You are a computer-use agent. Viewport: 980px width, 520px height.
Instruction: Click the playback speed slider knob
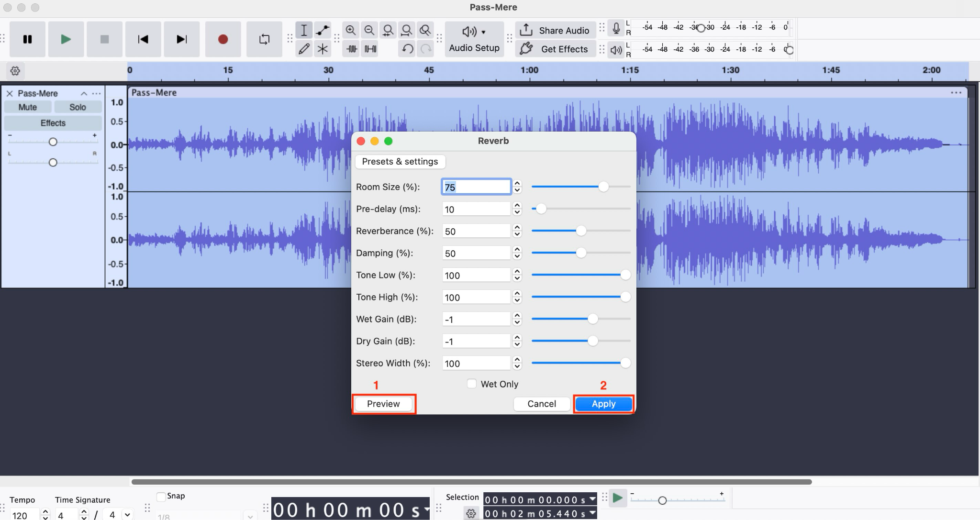662,500
